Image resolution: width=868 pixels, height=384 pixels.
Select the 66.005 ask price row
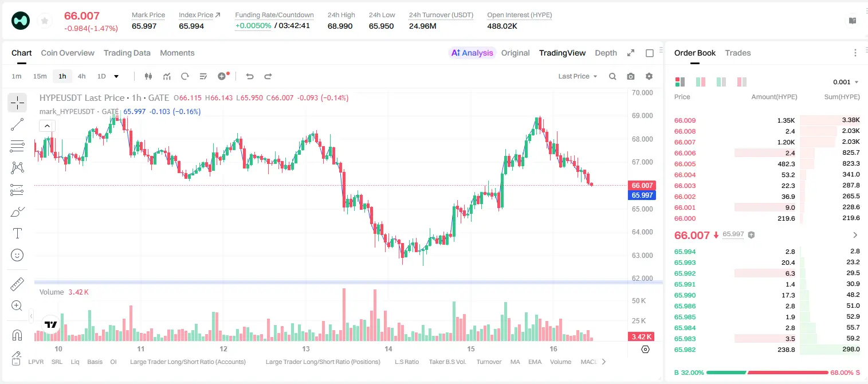click(x=767, y=164)
